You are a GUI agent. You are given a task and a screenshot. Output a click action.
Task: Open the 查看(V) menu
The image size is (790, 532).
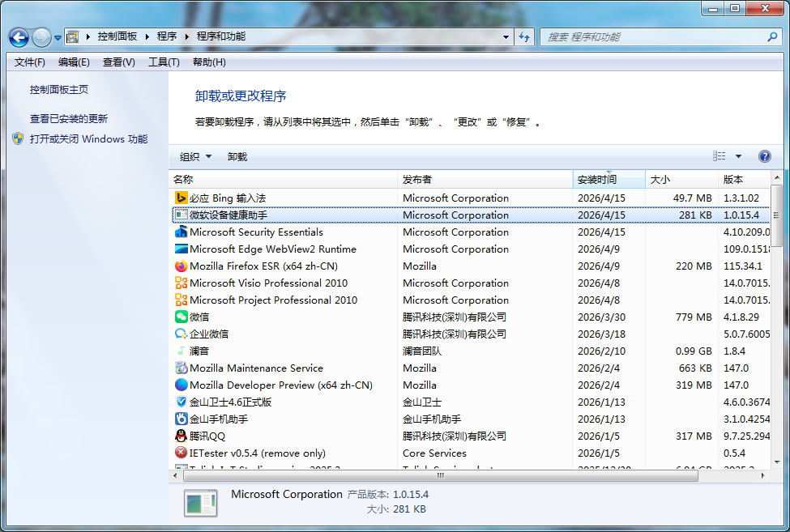118,62
